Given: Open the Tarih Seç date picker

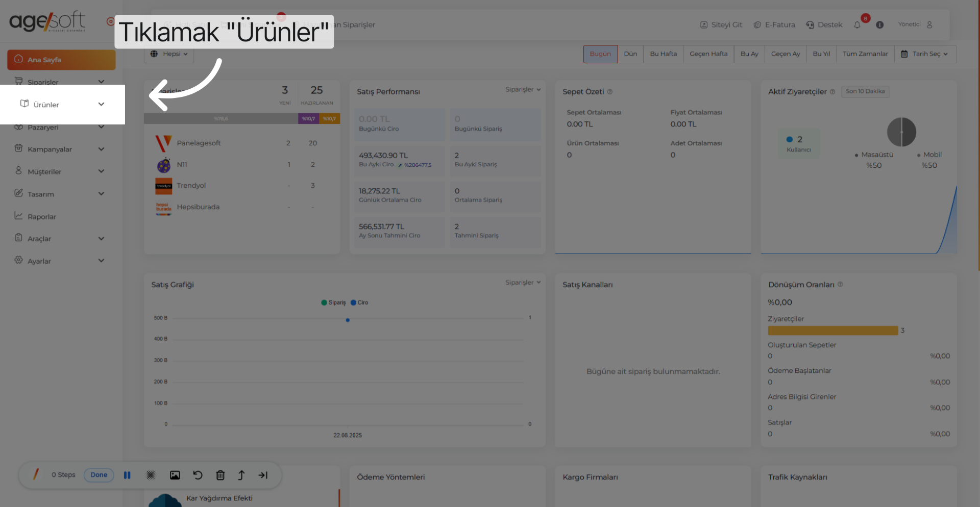Looking at the screenshot, I should point(925,54).
